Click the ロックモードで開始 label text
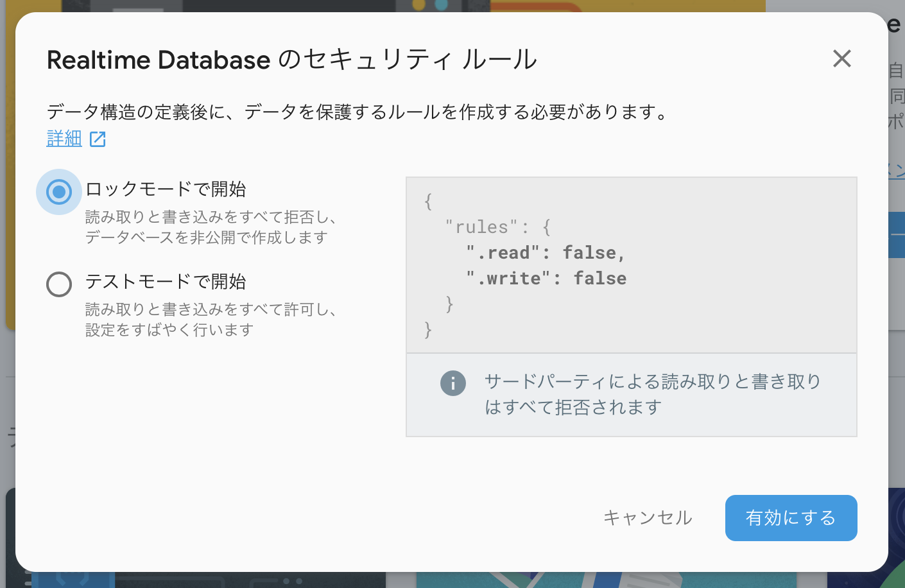The width and height of the screenshot is (905, 588). (166, 189)
